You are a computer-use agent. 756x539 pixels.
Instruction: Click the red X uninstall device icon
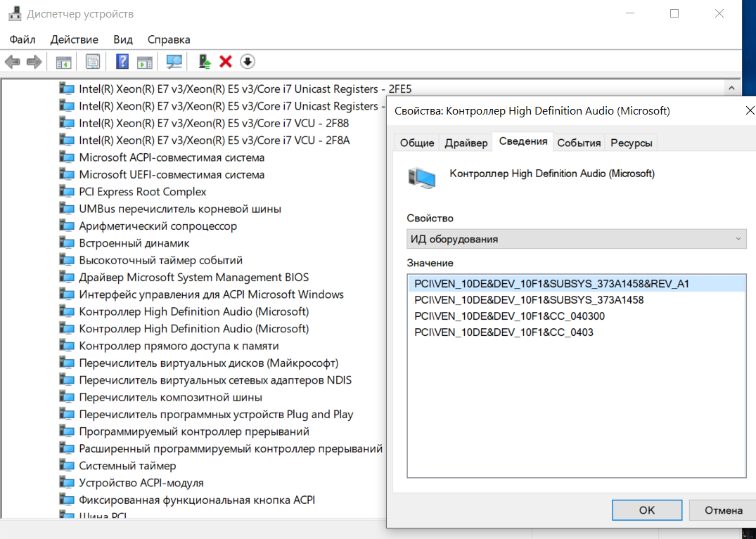(x=226, y=62)
